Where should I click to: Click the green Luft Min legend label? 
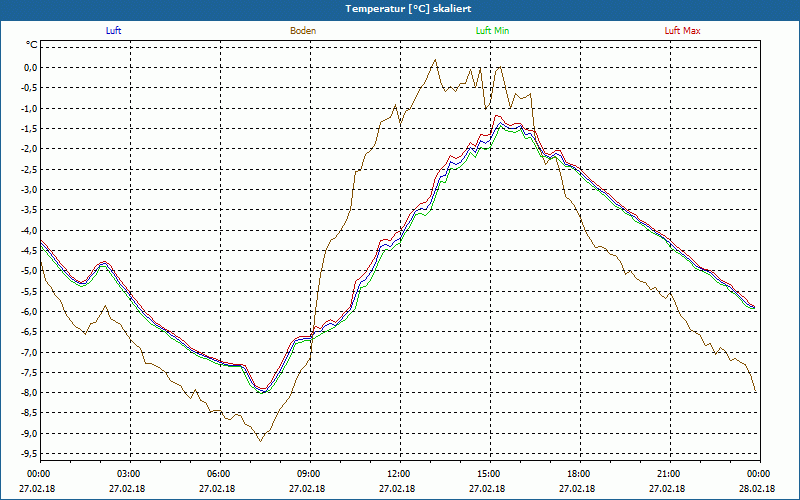click(492, 31)
